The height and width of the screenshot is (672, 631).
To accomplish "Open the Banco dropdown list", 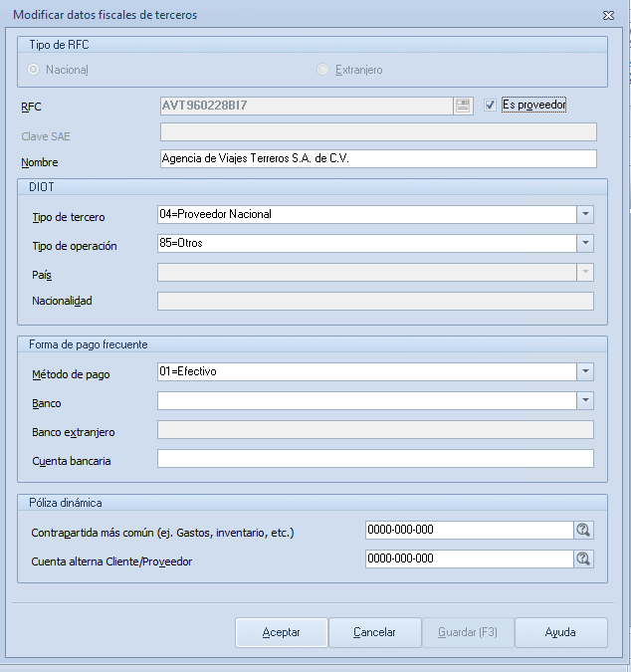I will 585,401.
